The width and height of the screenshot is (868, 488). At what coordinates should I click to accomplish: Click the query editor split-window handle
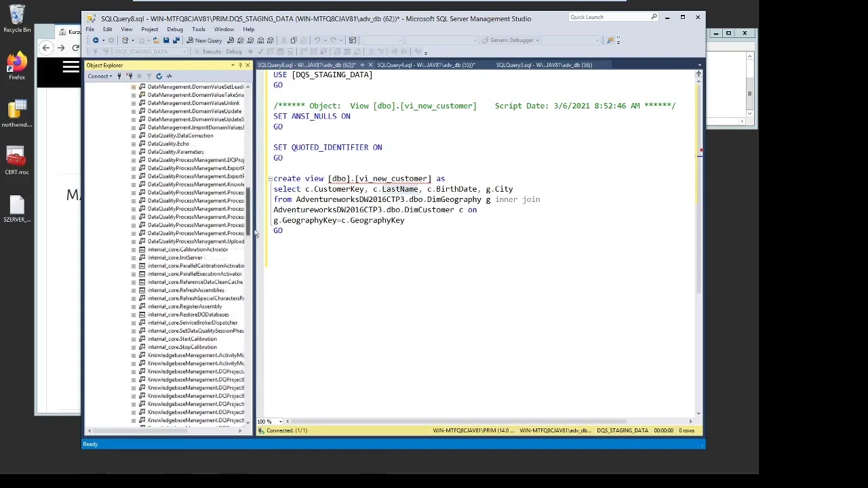699,73
